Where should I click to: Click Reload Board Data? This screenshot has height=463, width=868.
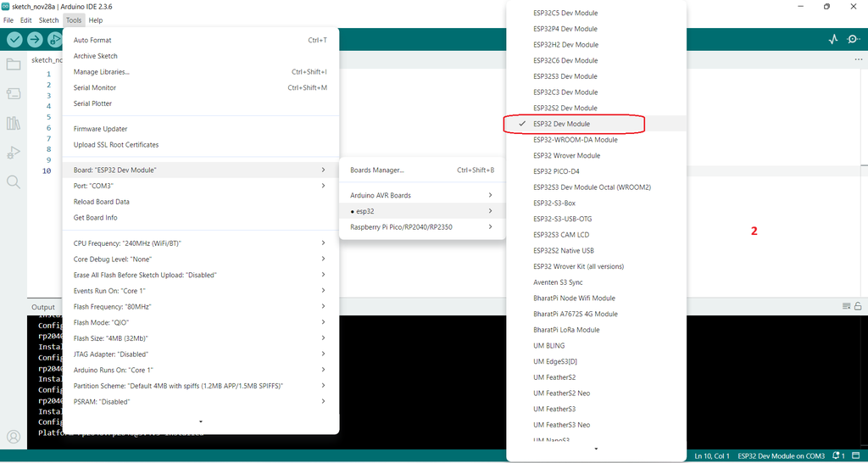200,202
